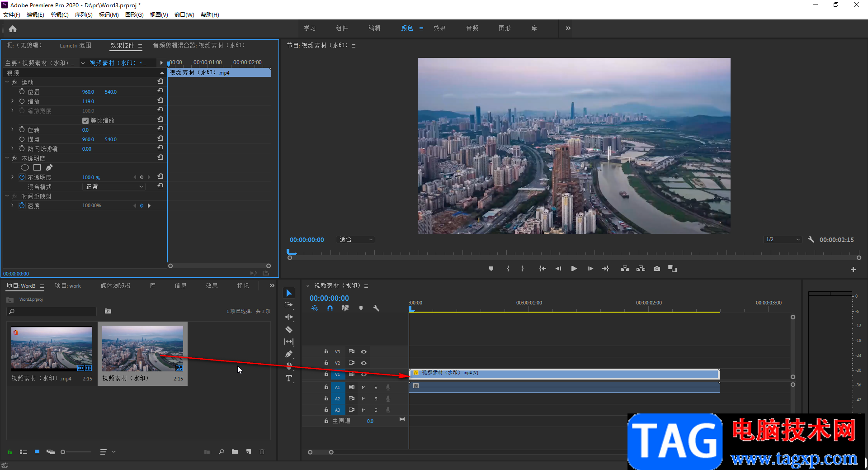Select the Selection tool in tools panel
Screen dimensions: 868x470
pos(289,293)
